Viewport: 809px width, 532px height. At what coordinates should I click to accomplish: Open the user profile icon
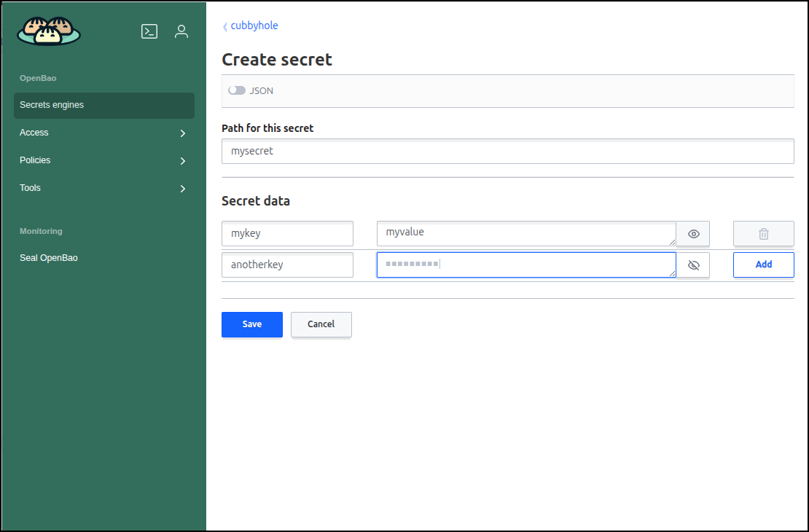point(181,31)
